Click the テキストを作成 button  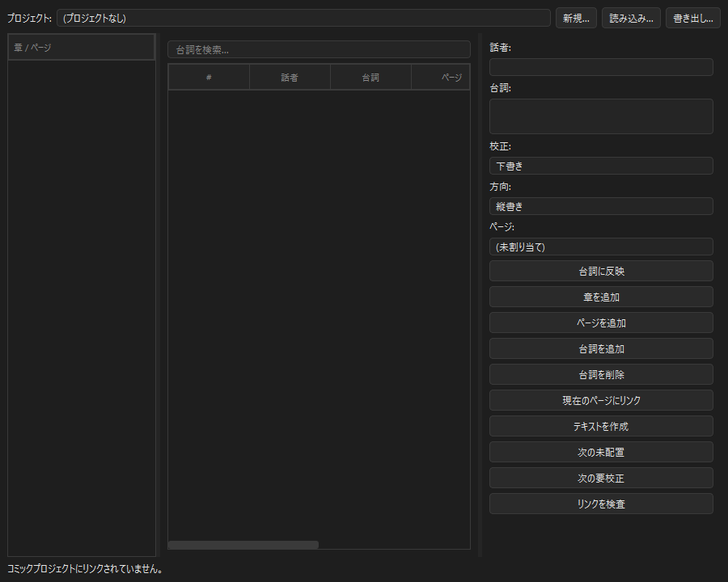pos(601,426)
